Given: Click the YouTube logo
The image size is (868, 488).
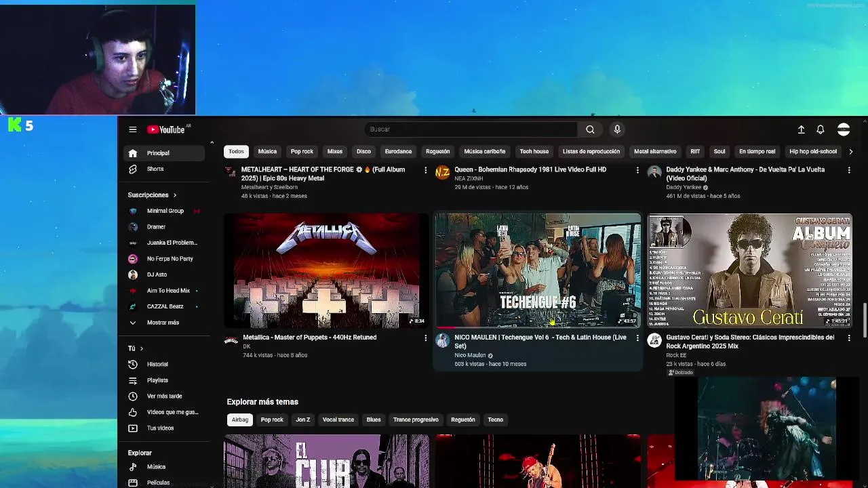Looking at the screenshot, I should (x=166, y=129).
